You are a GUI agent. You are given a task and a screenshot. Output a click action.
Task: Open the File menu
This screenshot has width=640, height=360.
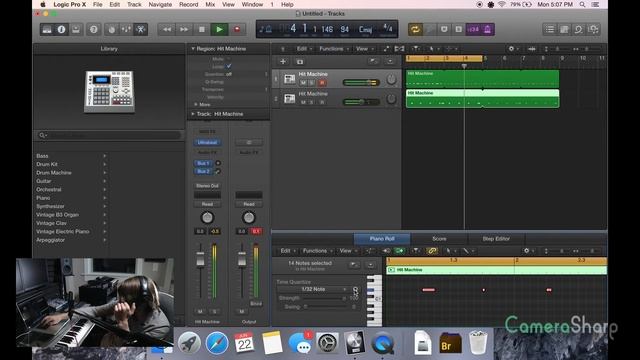point(98,4)
